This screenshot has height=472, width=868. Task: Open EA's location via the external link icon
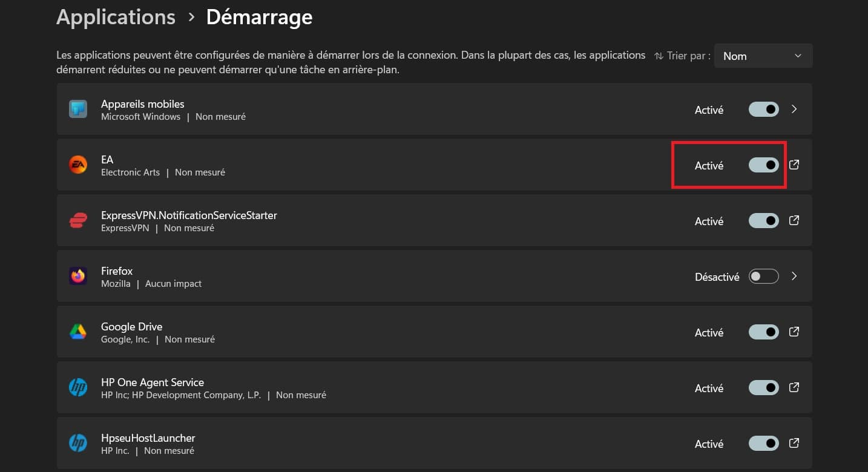794,164
